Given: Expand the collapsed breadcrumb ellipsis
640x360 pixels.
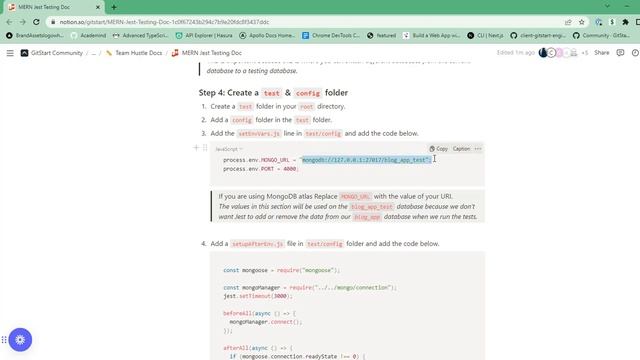Looking at the screenshot, I should click(x=93, y=53).
